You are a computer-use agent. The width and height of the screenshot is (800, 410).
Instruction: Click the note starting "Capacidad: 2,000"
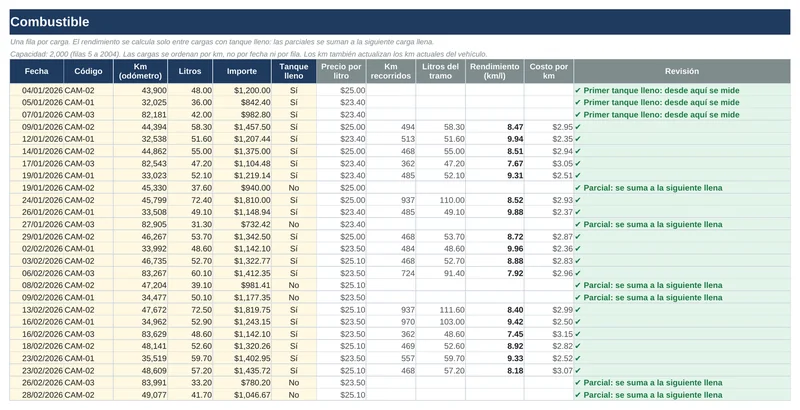pos(248,54)
